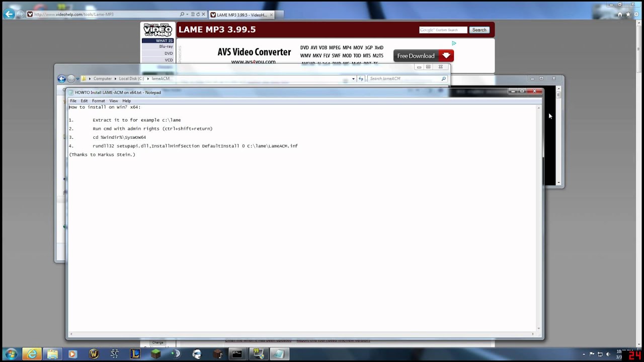Viewport: 644px width, 362px height.
Task: Open the headset application taskbar icon
Action: (x=197, y=354)
